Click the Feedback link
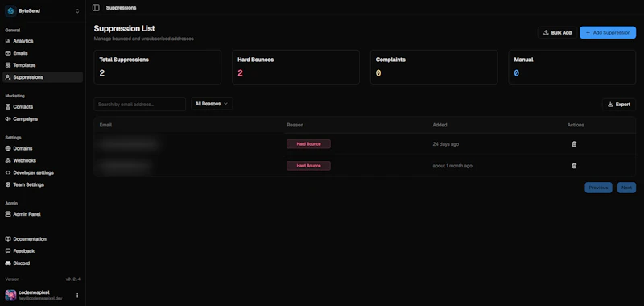The height and width of the screenshot is (306, 644). (43, 251)
